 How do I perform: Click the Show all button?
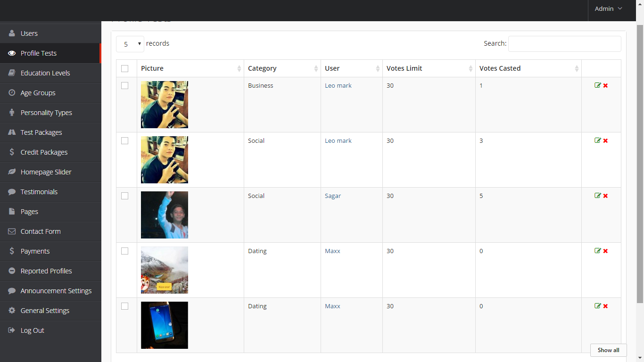pos(608,350)
